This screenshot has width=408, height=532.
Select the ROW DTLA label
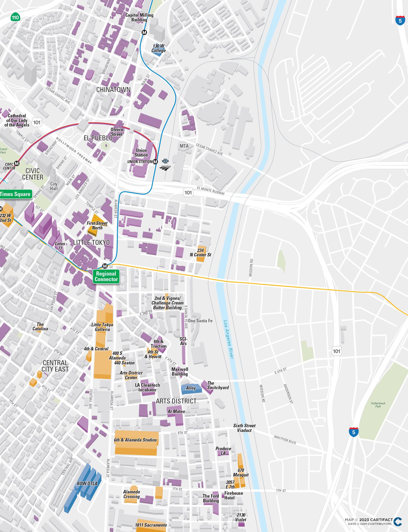pos(87,483)
